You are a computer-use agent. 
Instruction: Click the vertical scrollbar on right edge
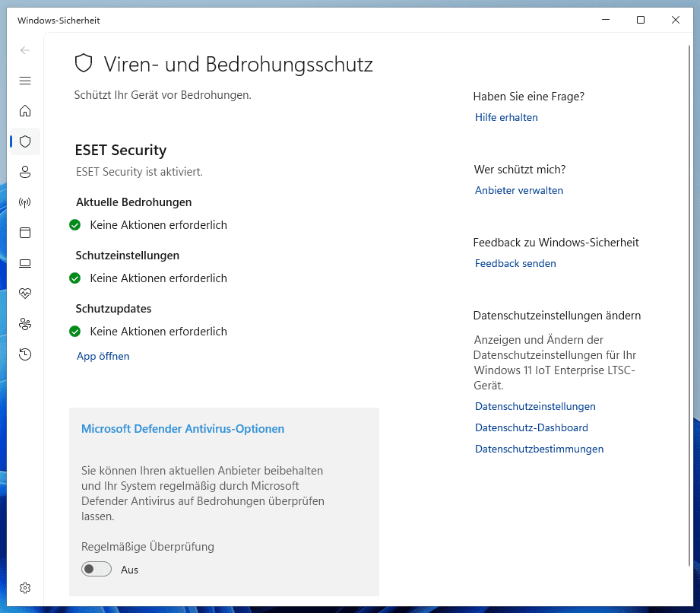coord(690,304)
